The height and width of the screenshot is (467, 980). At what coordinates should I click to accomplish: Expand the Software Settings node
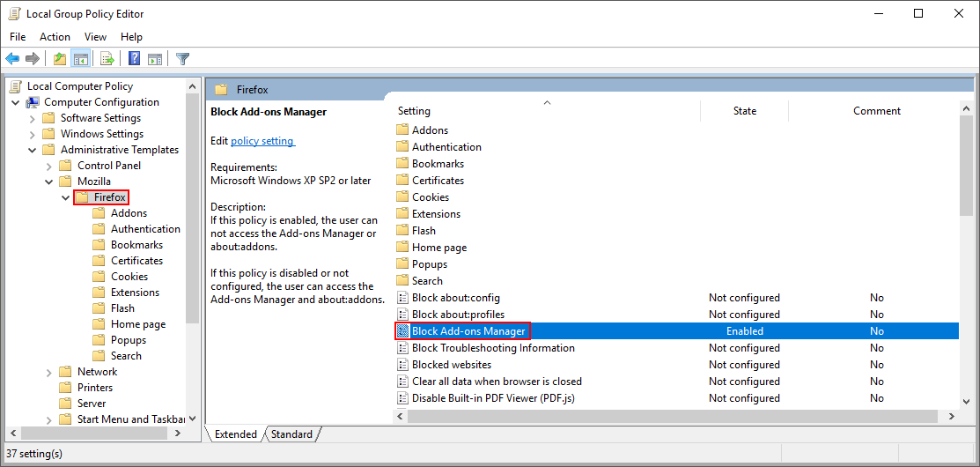pyautogui.click(x=33, y=118)
